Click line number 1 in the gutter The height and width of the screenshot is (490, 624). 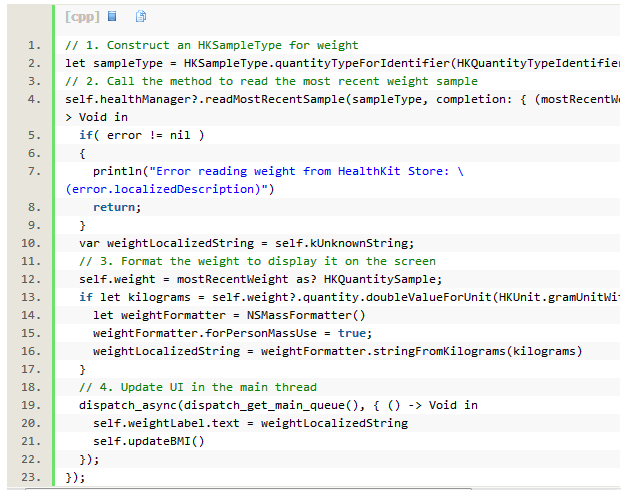[35, 45]
